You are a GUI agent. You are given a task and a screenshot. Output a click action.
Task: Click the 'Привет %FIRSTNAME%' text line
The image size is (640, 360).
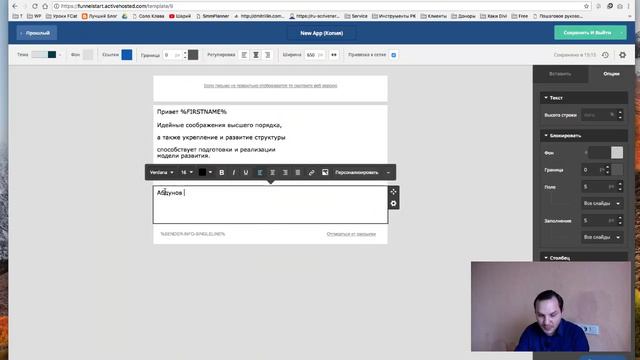[192, 111]
